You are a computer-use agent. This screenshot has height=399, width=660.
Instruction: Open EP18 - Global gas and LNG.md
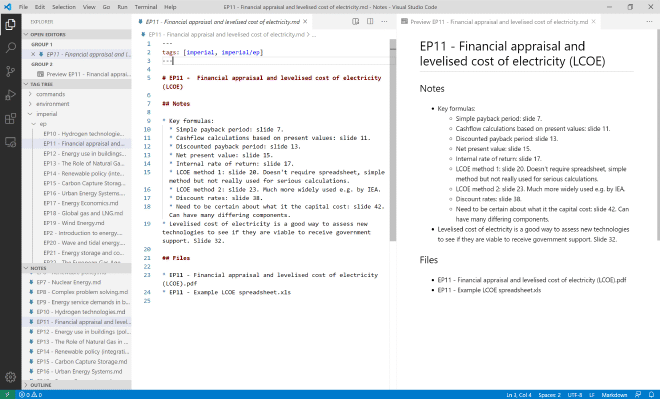tap(83, 213)
